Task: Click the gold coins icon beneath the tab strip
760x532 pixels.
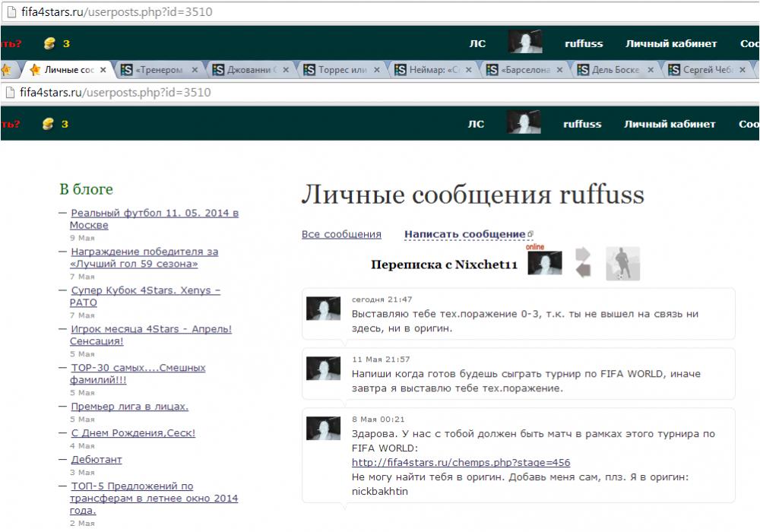Action: tap(49, 124)
